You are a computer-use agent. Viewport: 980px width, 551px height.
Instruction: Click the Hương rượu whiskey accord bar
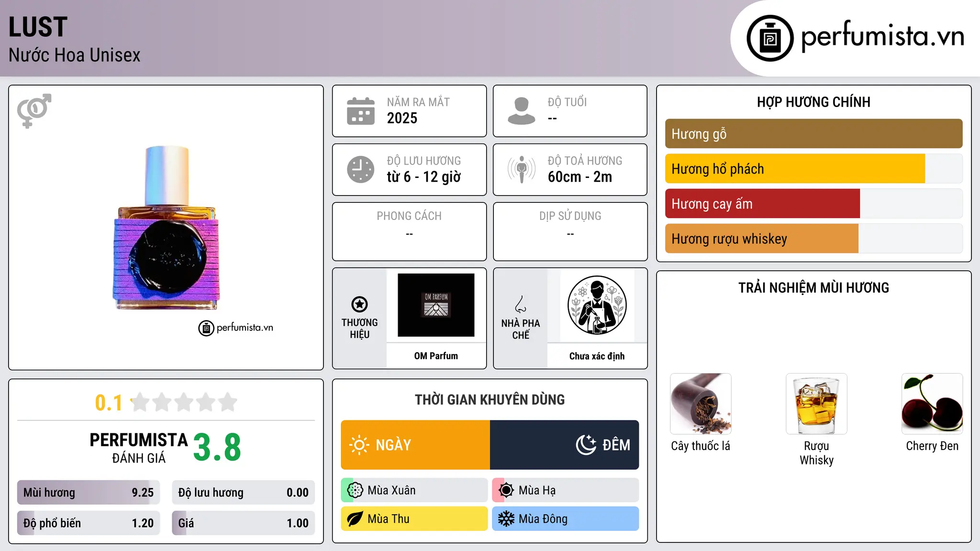[x=813, y=239]
